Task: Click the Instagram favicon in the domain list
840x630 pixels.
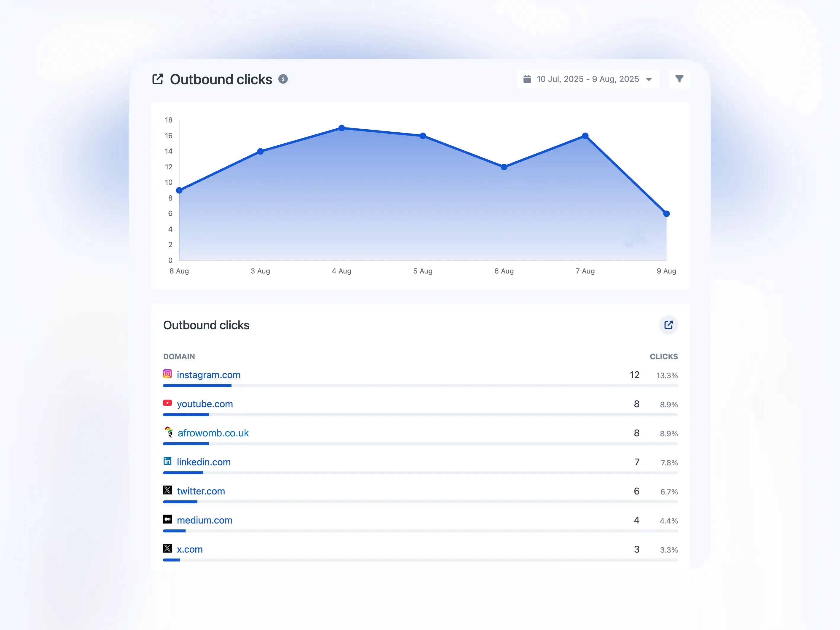Action: point(167,374)
